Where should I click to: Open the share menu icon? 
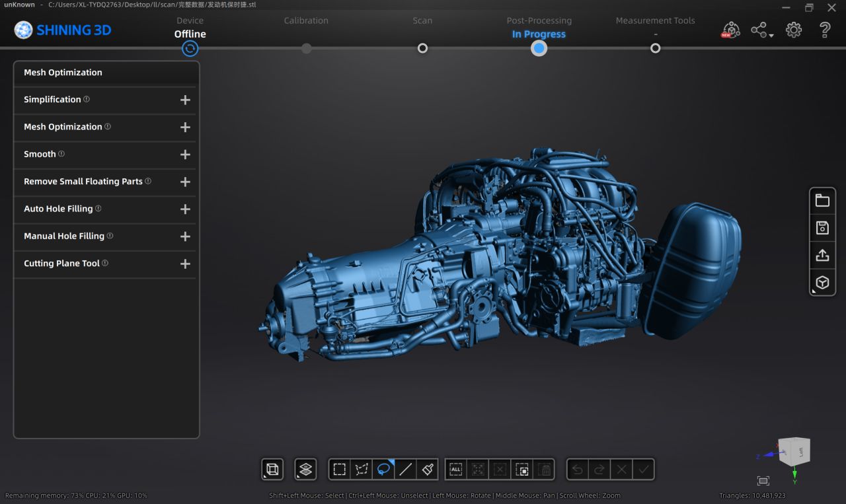[x=761, y=30]
